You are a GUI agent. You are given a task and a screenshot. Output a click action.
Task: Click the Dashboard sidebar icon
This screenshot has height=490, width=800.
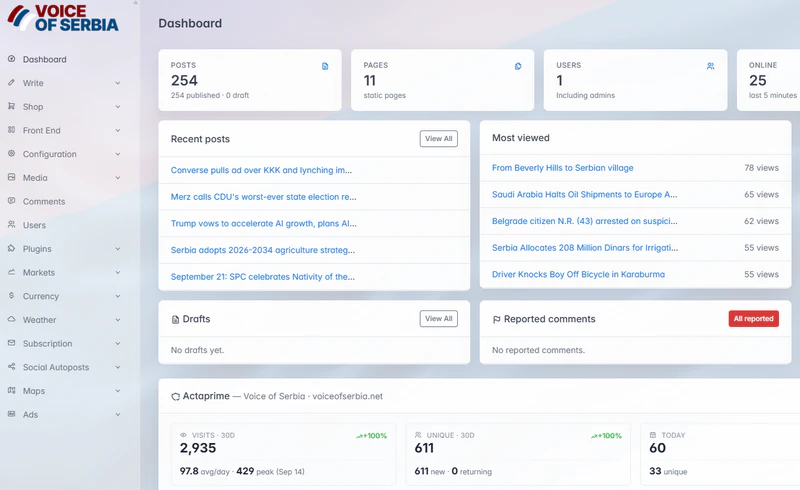(11, 59)
